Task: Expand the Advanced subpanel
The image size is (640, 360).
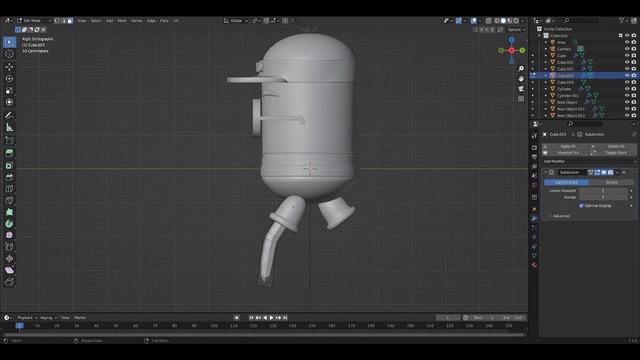Action: (x=560, y=216)
